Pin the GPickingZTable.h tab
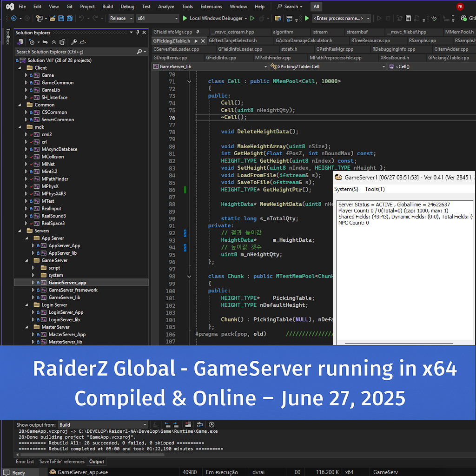This screenshot has width=476, height=476. pyautogui.click(x=196, y=41)
